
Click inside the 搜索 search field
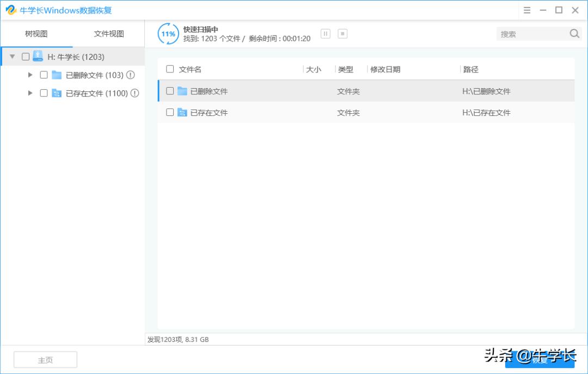pyautogui.click(x=531, y=33)
